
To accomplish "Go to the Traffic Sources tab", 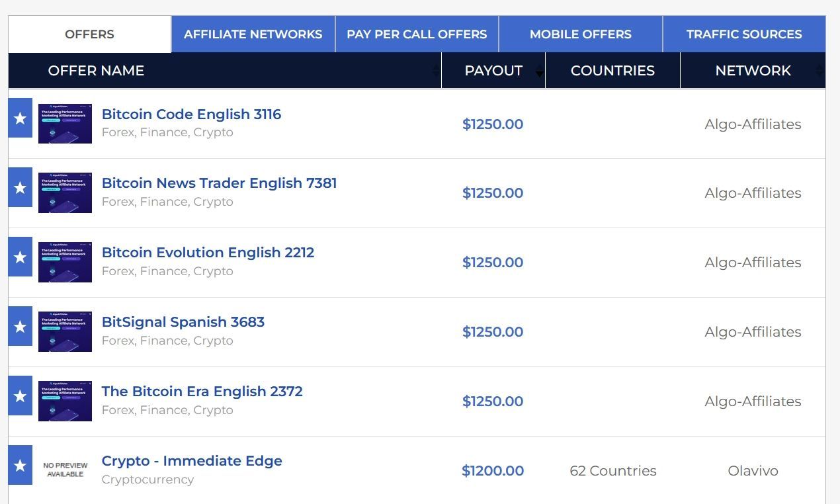I will (744, 34).
